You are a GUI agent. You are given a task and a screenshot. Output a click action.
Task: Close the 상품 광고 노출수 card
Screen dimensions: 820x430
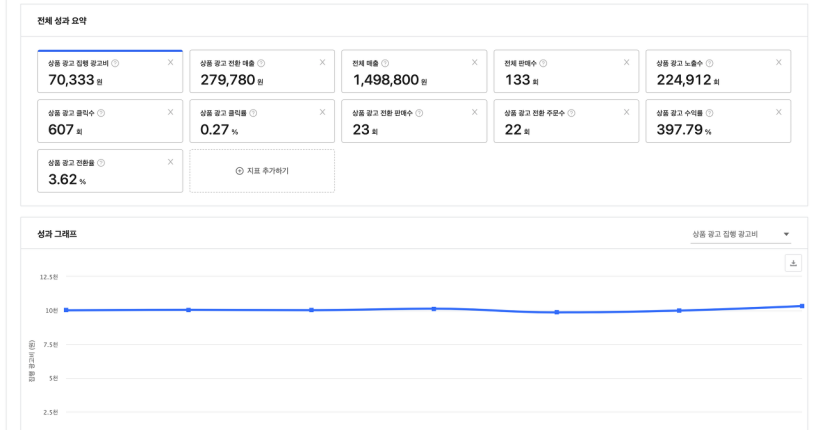tap(778, 63)
